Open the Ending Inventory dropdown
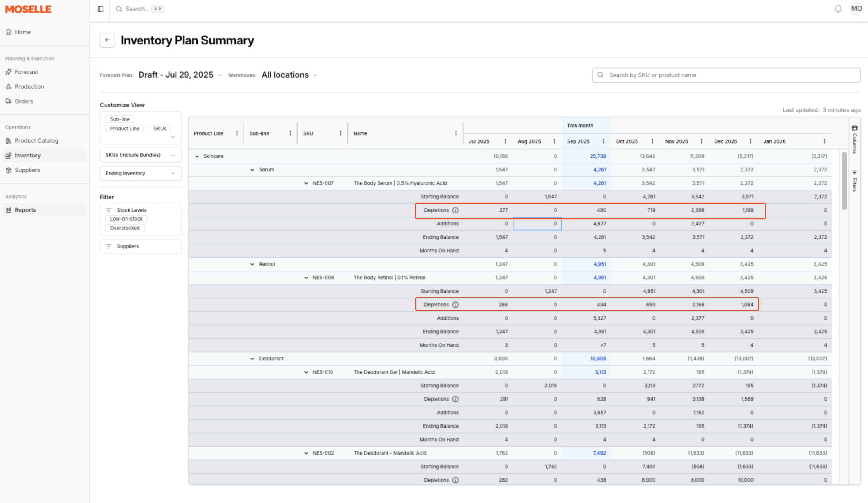The image size is (868, 503). (x=141, y=173)
